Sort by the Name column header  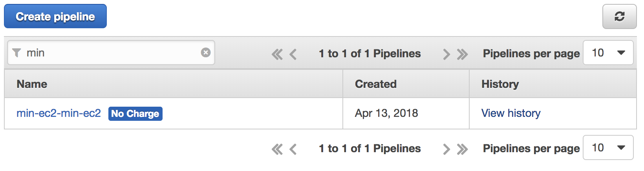pos(32,84)
